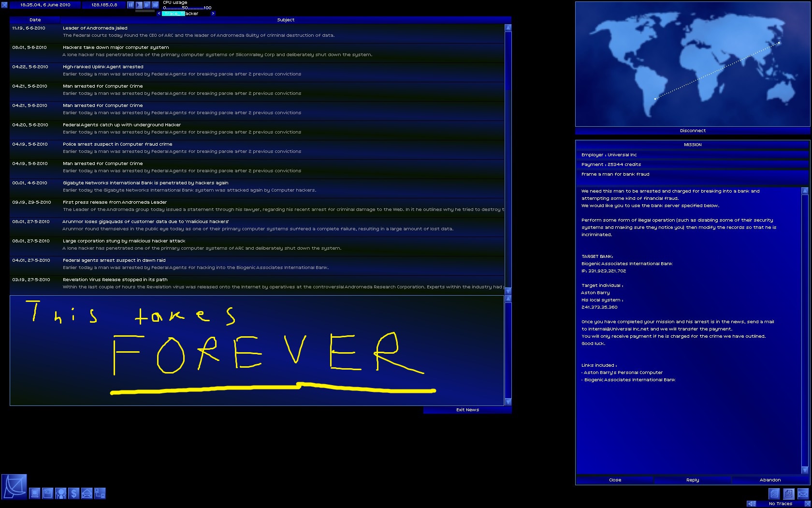The width and height of the screenshot is (812, 508).
Task: Open the Uplink satellite dish main menu
Action: tap(14, 487)
